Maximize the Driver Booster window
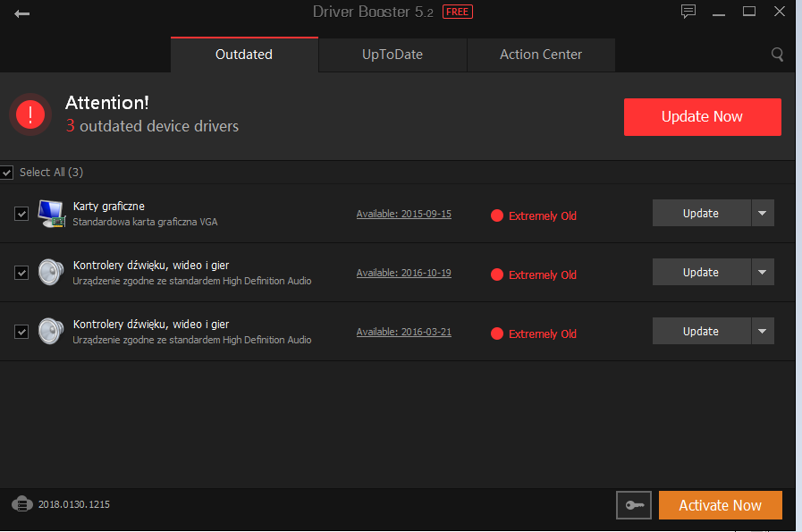The height and width of the screenshot is (532, 802). click(749, 12)
